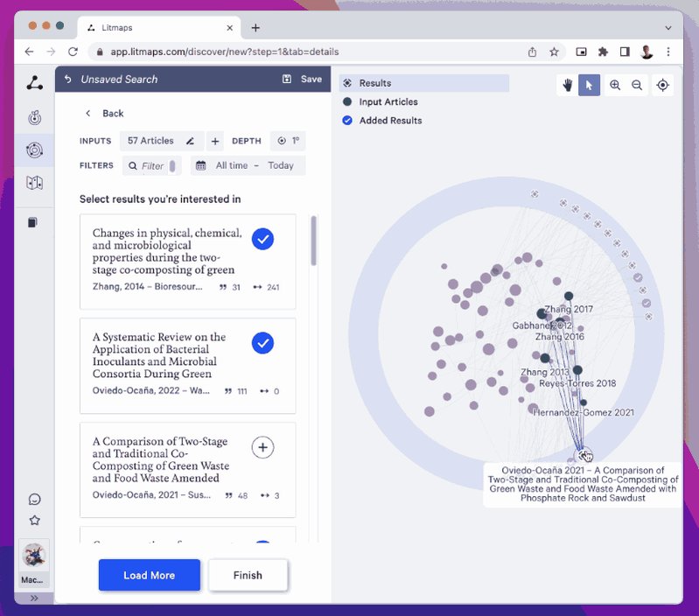Open the Depth 1° selector
699x616 pixels.
[288, 141]
